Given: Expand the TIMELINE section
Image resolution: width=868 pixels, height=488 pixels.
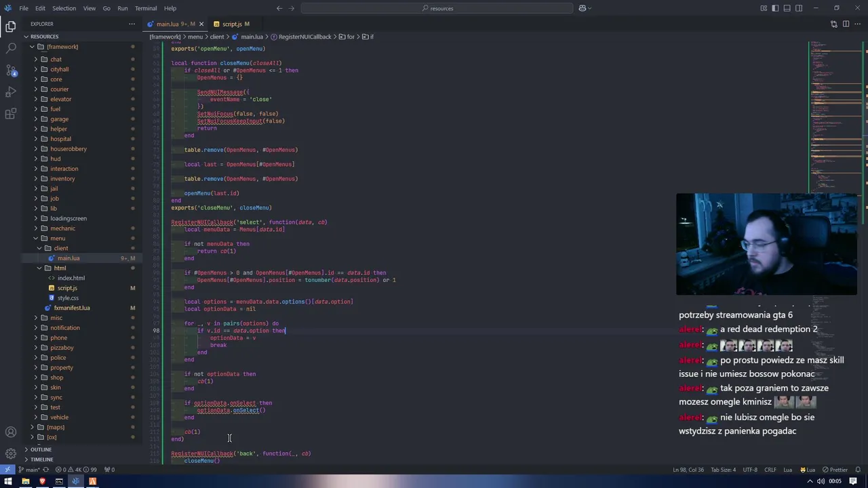Looking at the screenshot, I should 41,460.
